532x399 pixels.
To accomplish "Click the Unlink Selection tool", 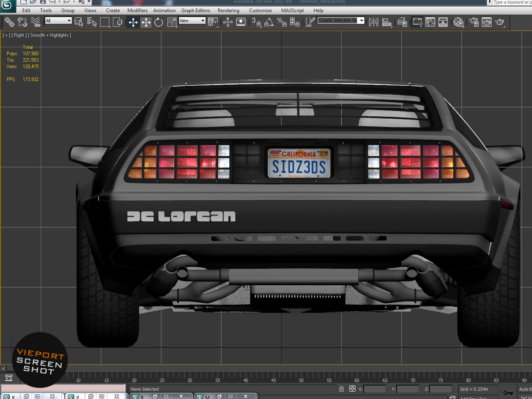I will [23, 22].
